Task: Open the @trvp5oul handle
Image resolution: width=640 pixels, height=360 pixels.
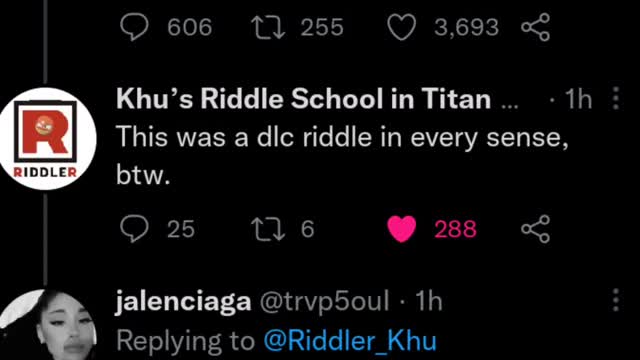Action: click(324, 302)
